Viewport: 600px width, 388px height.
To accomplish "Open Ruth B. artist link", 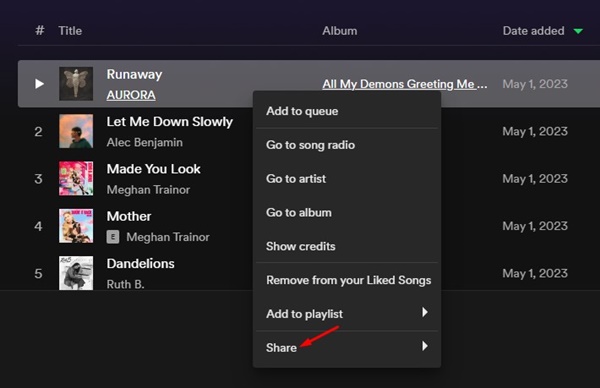I will point(126,284).
